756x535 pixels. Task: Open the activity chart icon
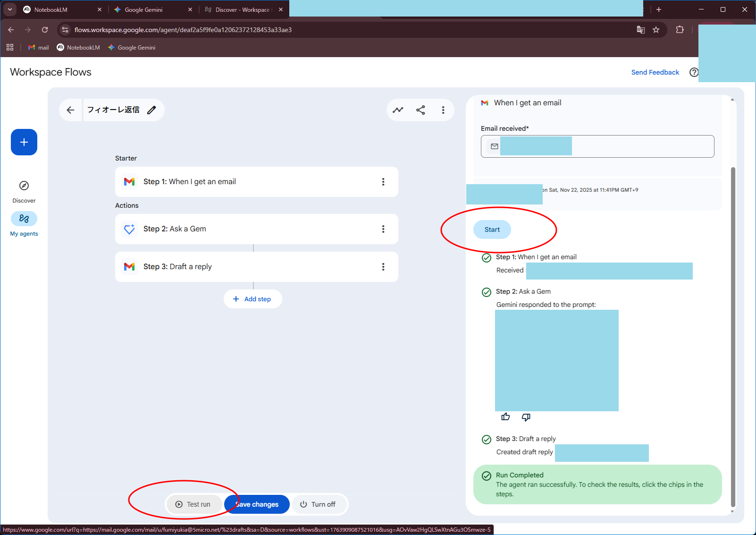[x=398, y=110]
